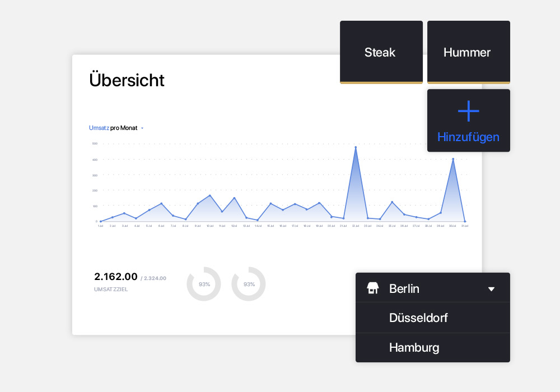Viewport: 560px width, 392px height.
Task: Click the second-highest peak data point near the chart's right edge
Action: [453, 159]
